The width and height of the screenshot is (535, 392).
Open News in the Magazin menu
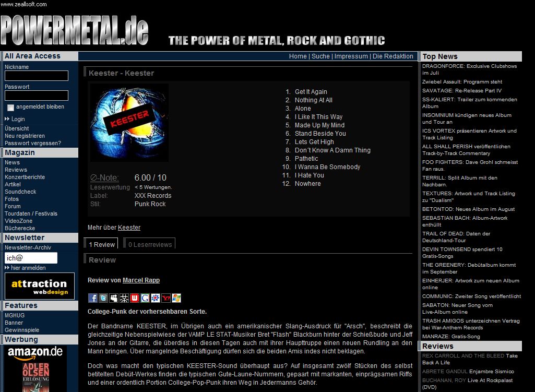[x=13, y=162]
